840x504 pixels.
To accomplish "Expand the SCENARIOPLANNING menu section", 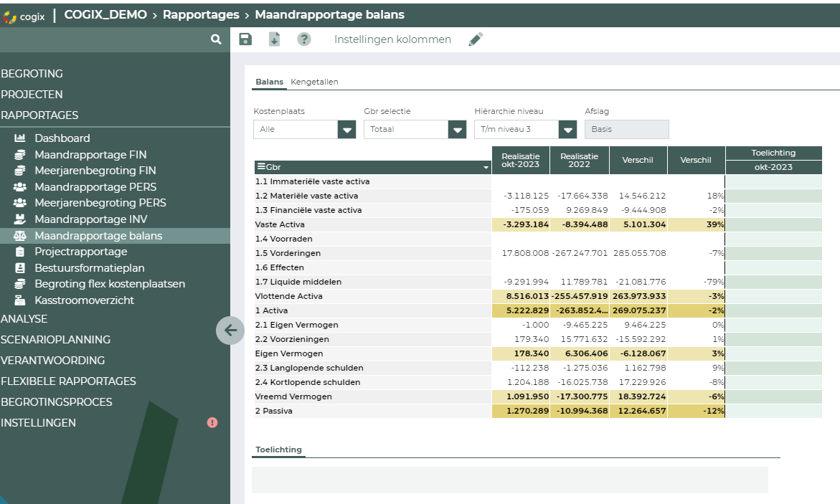I will tap(55, 340).
